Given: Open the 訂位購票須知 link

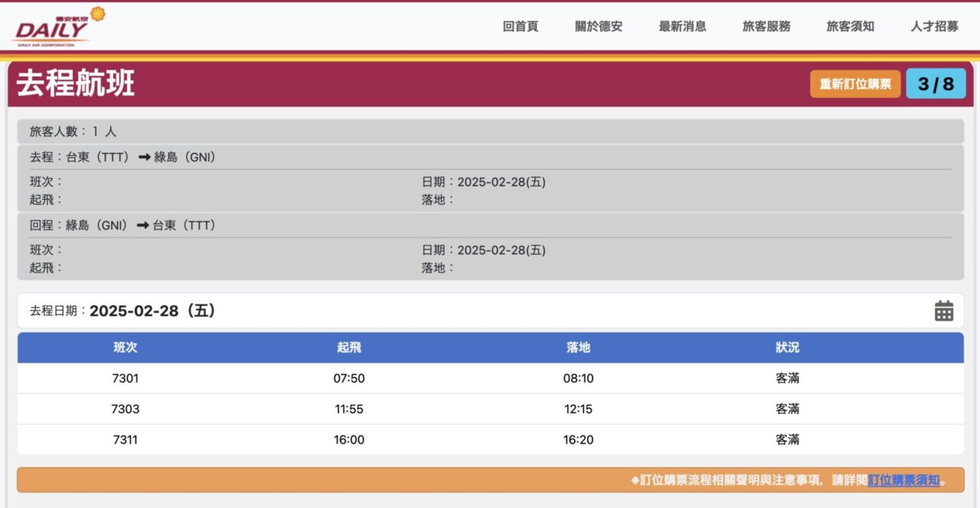Looking at the screenshot, I should tap(903, 480).
